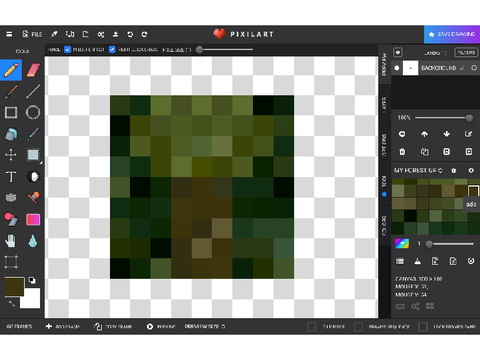Toggle the layers panel eye visibility icon
The height and width of the screenshot is (360, 480).
(398, 52)
